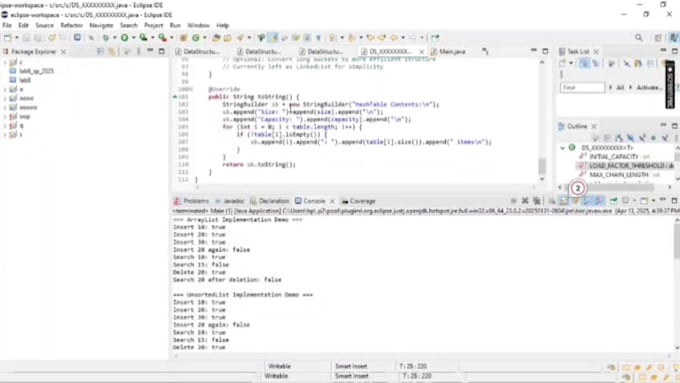Click the Toggle Mark Occurrences highlighted toolbar icon
This screenshot has width=680, height=383.
[x=274, y=38]
